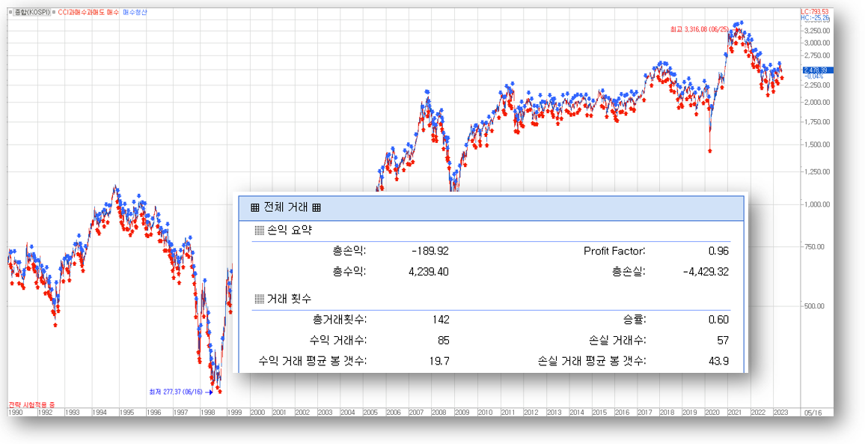Click the Profit Factor value 0.96
Image resolution: width=868 pixels, height=444 pixels.
pyautogui.click(x=718, y=252)
